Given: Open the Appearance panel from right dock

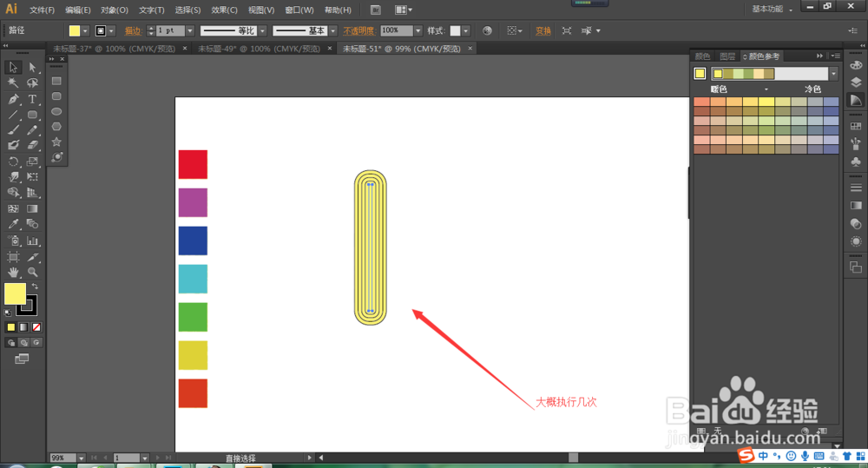Looking at the screenshot, I should coord(856,241).
